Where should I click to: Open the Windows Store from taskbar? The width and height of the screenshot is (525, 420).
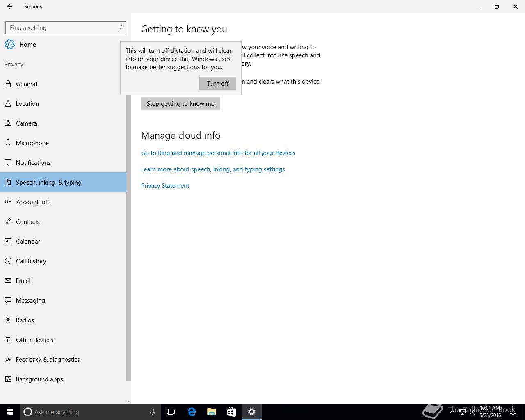(x=231, y=412)
